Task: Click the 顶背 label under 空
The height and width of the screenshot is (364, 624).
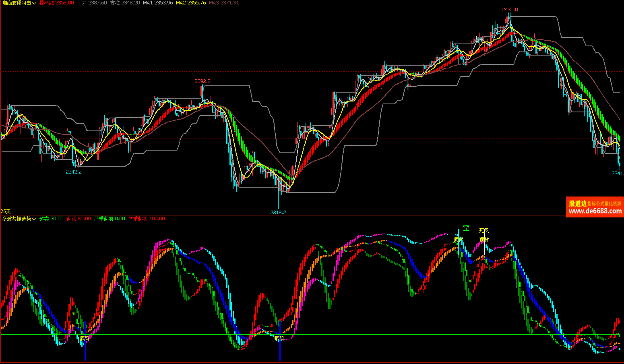Action: coord(458,240)
